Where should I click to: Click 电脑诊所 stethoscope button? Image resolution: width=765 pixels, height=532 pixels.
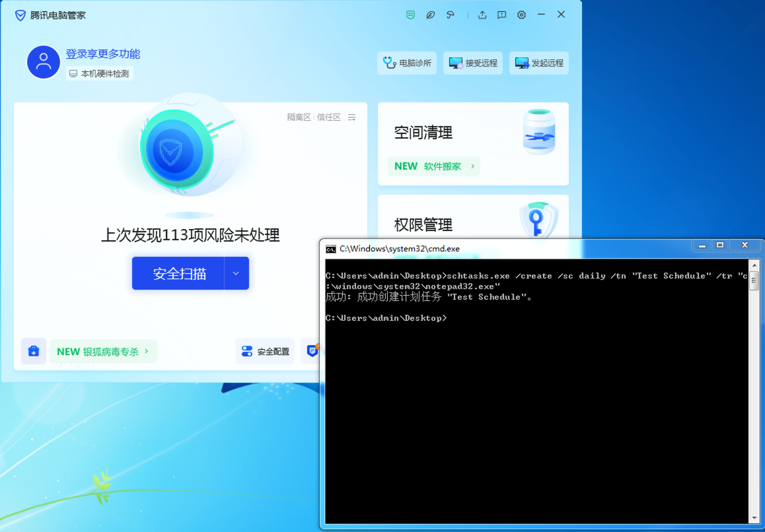tap(407, 63)
